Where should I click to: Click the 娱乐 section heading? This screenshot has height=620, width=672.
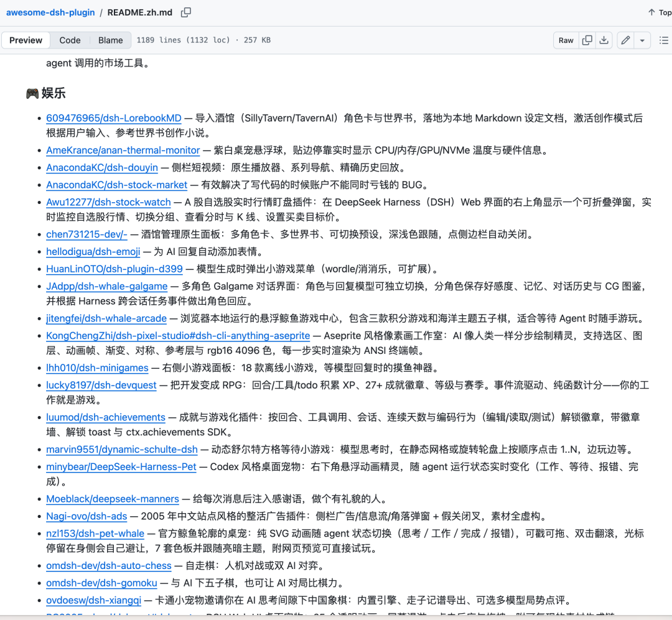(54, 93)
